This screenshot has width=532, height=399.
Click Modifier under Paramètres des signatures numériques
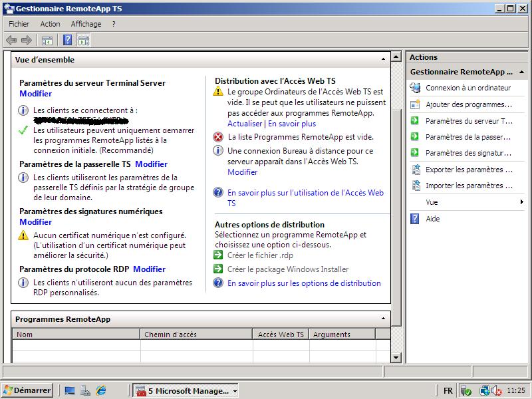(x=36, y=222)
